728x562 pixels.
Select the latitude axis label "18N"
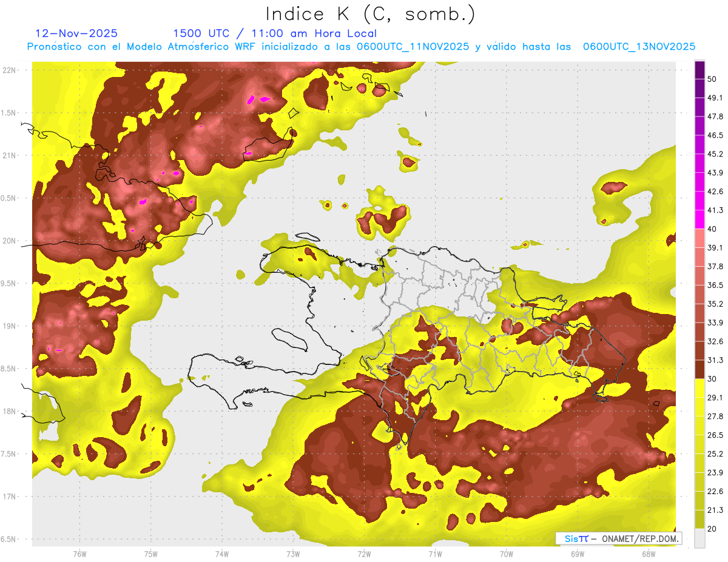point(10,412)
